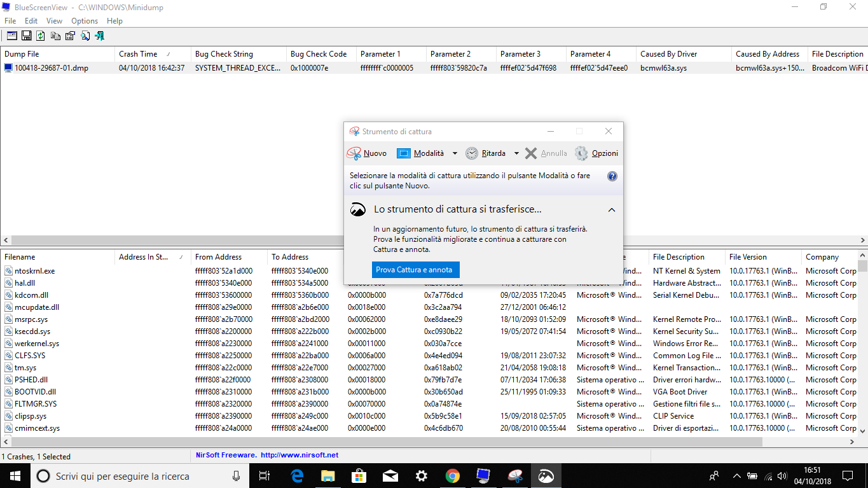The width and height of the screenshot is (868, 488).
Task: Click the Annulla X button
Action: 546,153
